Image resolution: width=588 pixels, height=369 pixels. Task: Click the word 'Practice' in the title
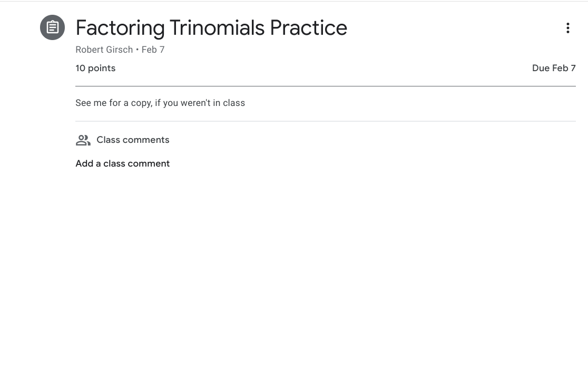pos(309,28)
